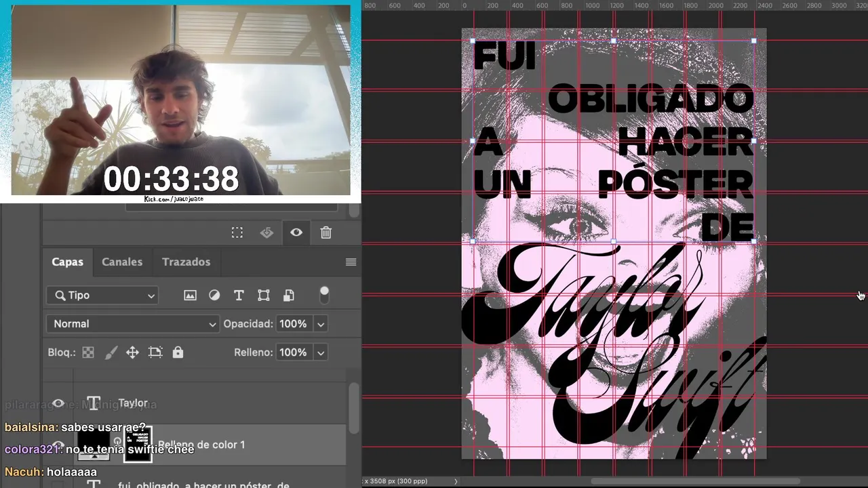The image size is (868, 488).
Task: Click the Taylor layer T type icon
Action: [94, 403]
